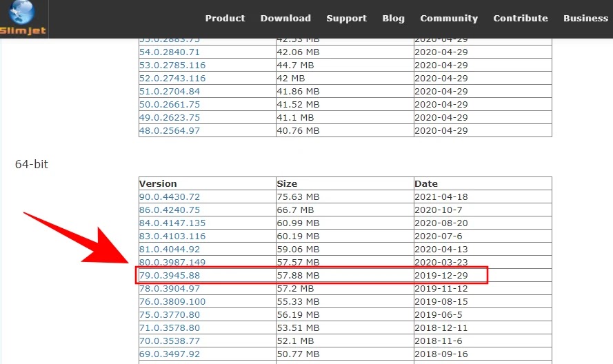Download 64-bit version 69.0.3497.92
This screenshot has height=364, width=613.
click(169, 354)
